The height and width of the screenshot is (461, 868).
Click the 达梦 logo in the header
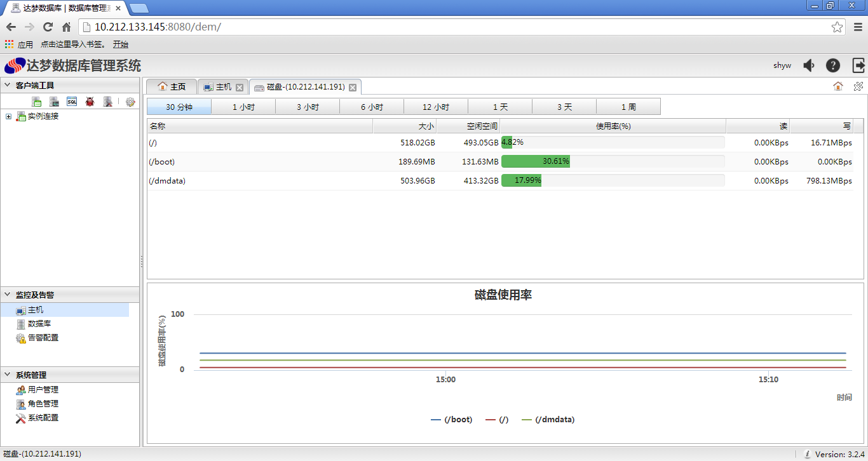point(15,66)
